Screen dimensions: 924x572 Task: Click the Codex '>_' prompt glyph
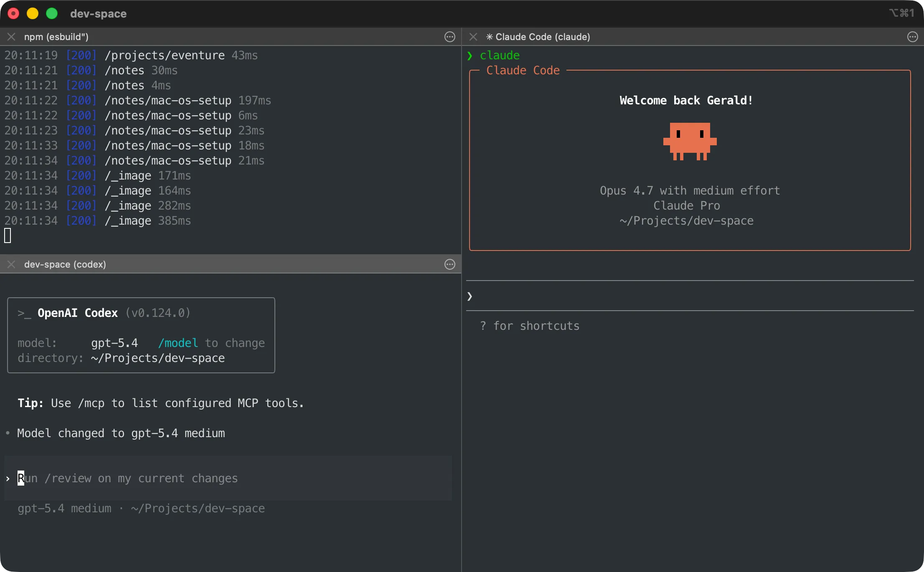click(x=24, y=313)
